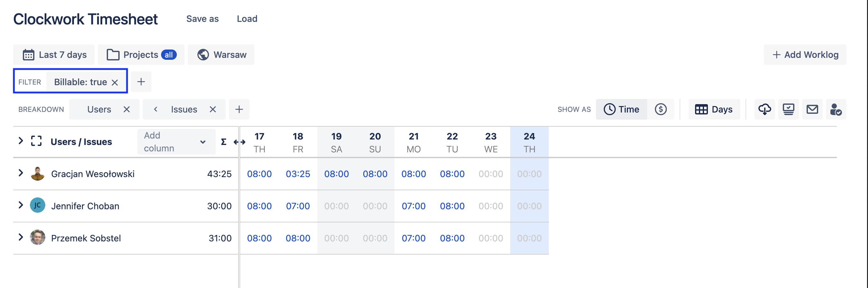Click the Load menu item
Viewport: 868px width, 288px height.
247,19
